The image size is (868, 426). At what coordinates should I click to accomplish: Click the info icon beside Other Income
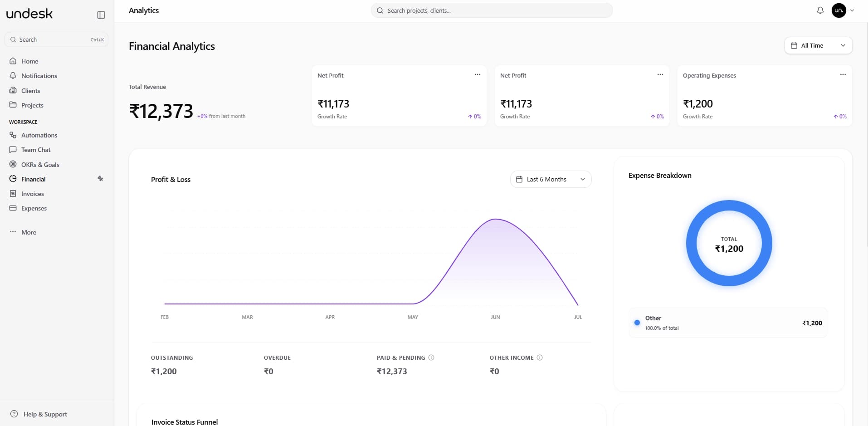tap(540, 357)
